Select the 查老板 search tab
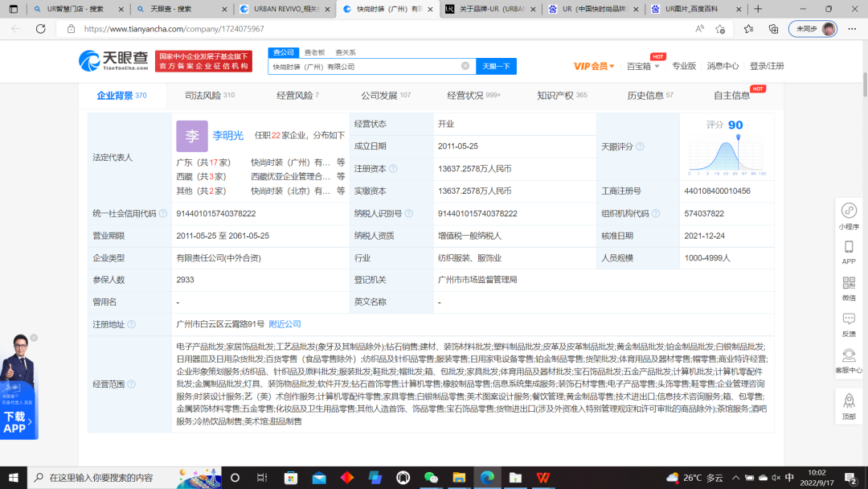The image size is (868, 489). pos(314,52)
